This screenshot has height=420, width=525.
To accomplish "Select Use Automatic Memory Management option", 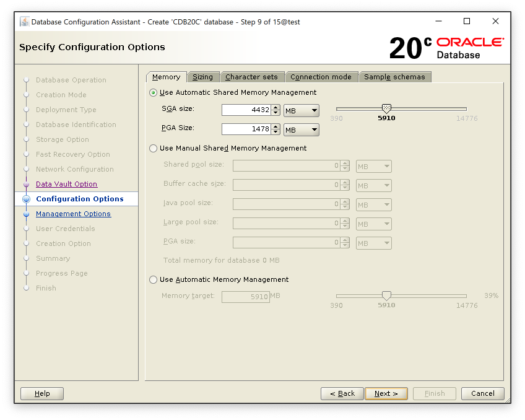I will point(154,280).
